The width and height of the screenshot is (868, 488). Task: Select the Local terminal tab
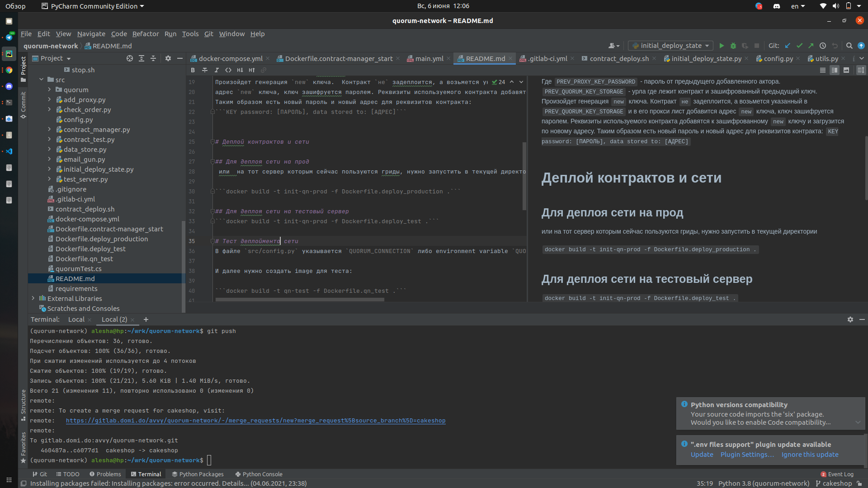point(76,319)
